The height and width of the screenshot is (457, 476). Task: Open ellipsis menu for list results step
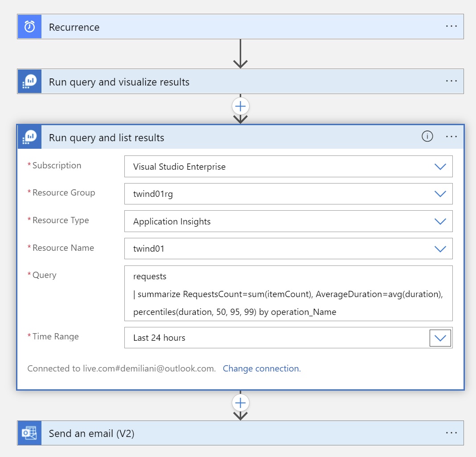click(451, 137)
